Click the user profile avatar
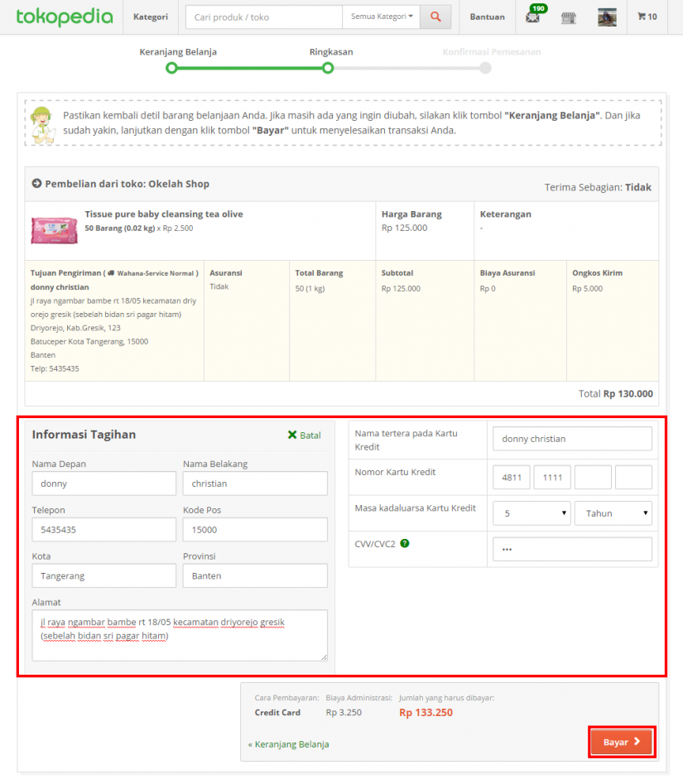The image size is (683, 784). pos(607,17)
